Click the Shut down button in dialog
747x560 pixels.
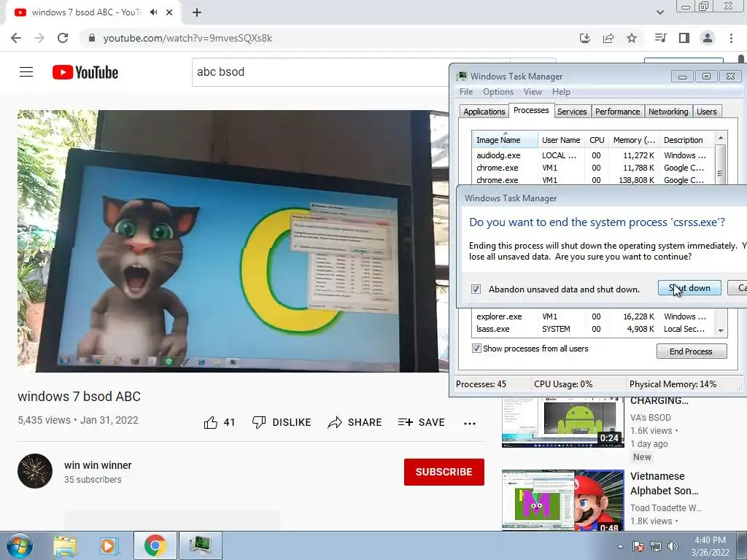[689, 287]
